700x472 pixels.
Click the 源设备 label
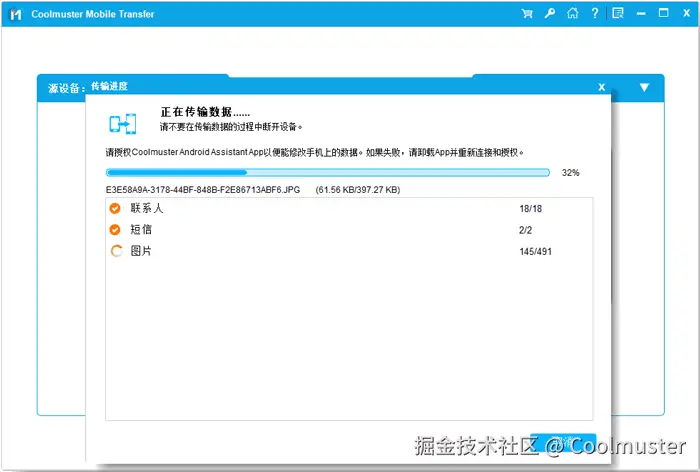pos(67,88)
